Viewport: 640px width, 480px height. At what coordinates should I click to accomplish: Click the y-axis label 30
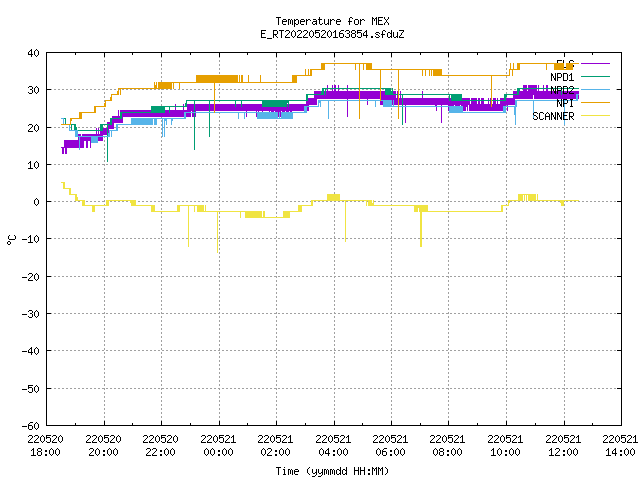click(33, 90)
